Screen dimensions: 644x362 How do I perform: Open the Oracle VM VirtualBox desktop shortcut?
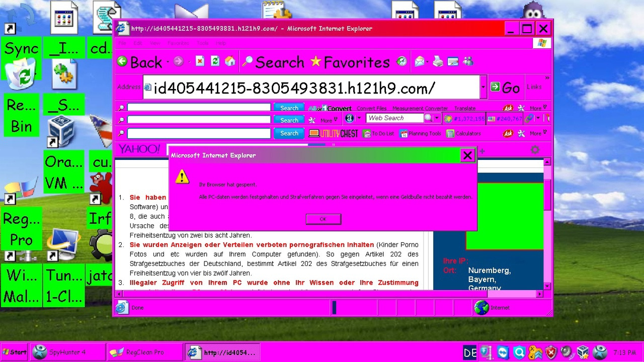[63, 153]
